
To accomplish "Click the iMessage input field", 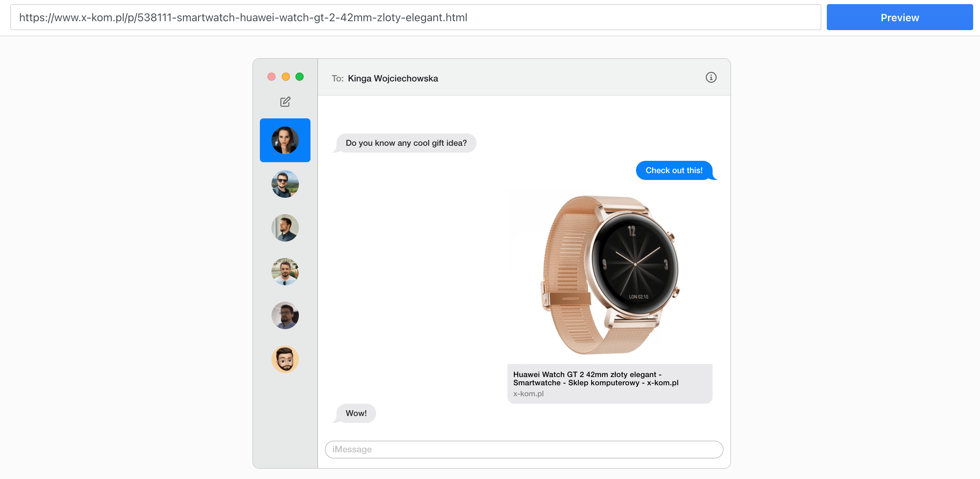I will 524,449.
